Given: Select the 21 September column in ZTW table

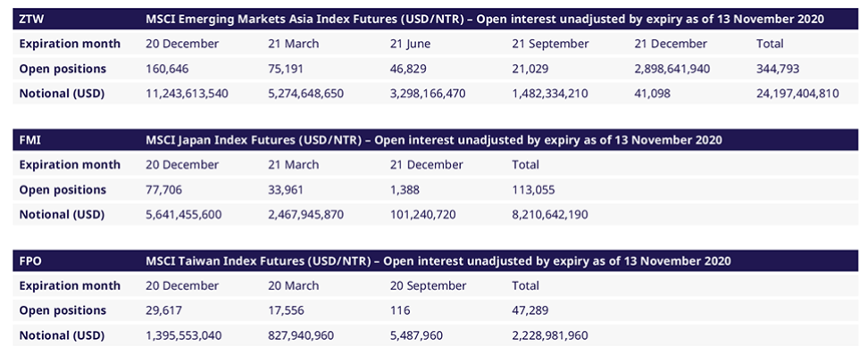Looking at the screenshot, I should pos(550,44).
